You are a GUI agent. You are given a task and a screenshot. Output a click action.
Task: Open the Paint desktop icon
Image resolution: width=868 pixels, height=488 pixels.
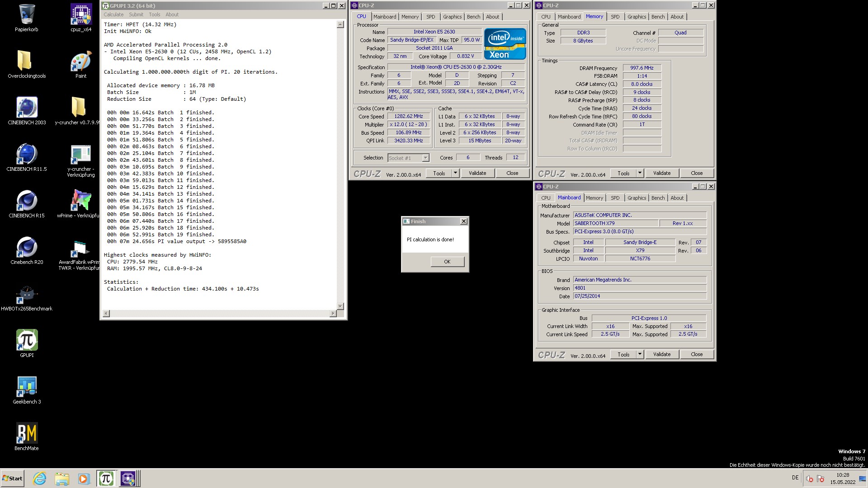pyautogui.click(x=81, y=64)
